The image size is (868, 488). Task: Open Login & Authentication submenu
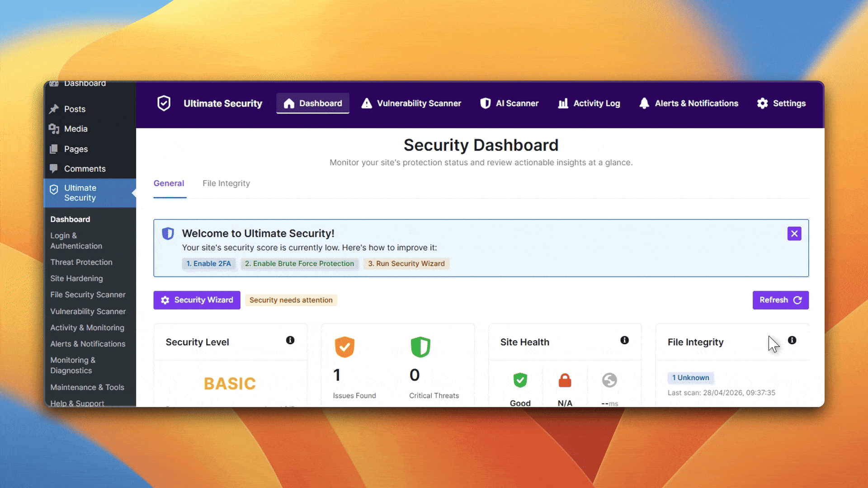(76, 241)
